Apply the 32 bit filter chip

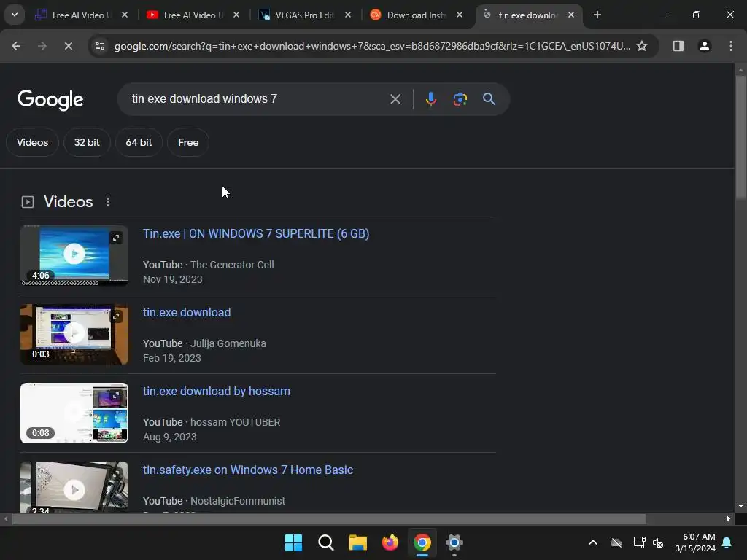[87, 142]
